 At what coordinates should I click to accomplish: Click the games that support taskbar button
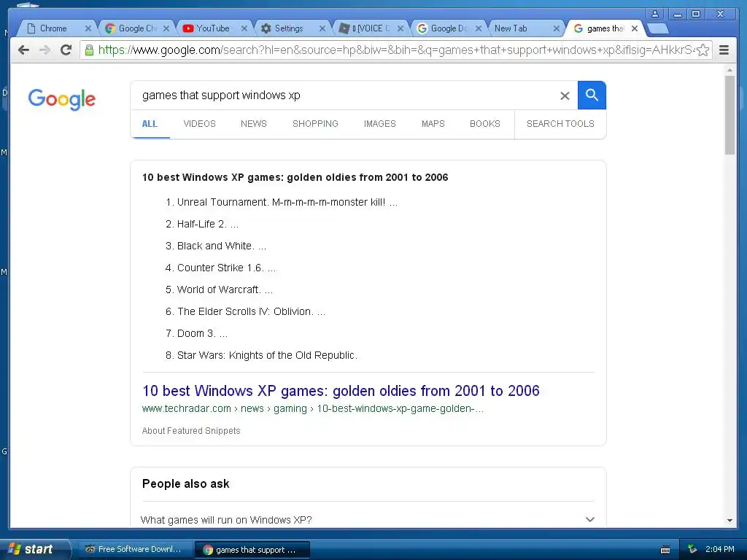point(252,550)
